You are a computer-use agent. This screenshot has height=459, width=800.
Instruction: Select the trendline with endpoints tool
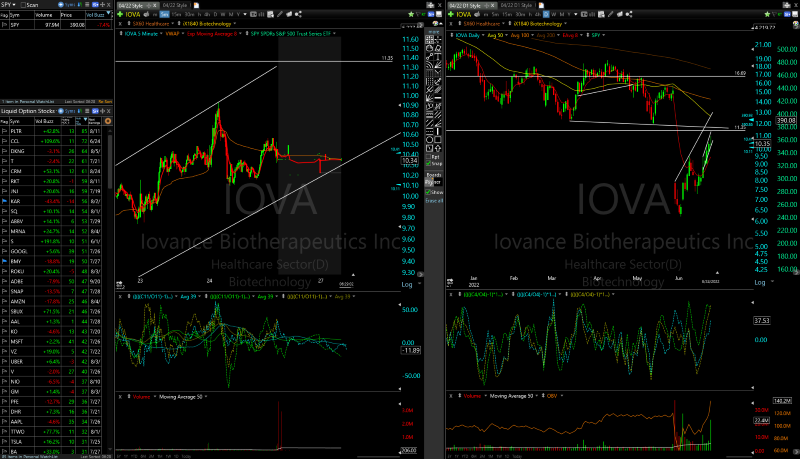tap(430, 56)
